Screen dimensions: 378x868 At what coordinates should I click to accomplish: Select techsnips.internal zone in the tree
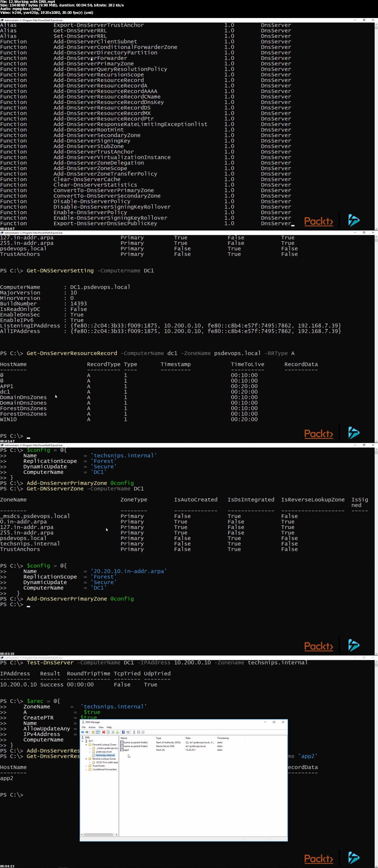tap(105, 756)
